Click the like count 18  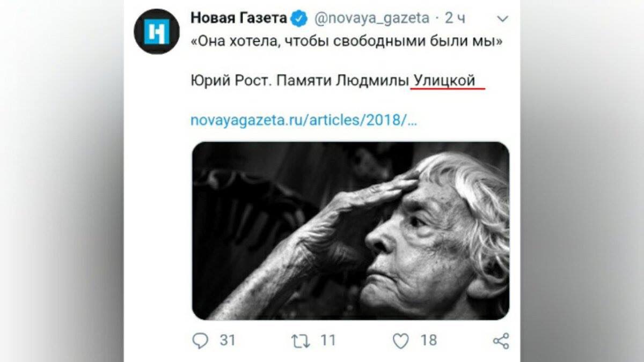[429, 340]
